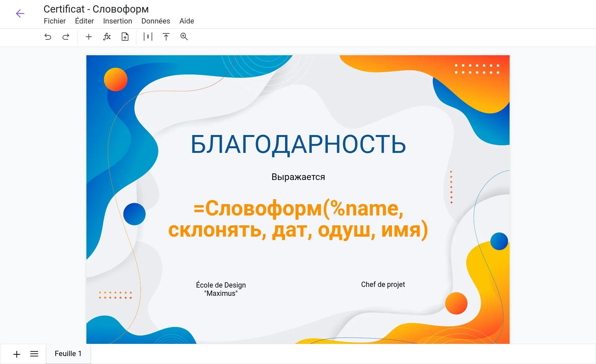Undo the last action
The image size is (596, 364).
pyautogui.click(x=48, y=37)
